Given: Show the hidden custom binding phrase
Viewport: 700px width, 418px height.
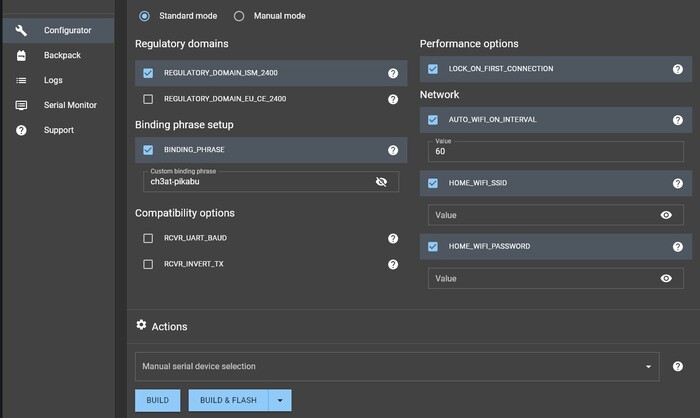Looking at the screenshot, I should (x=381, y=182).
